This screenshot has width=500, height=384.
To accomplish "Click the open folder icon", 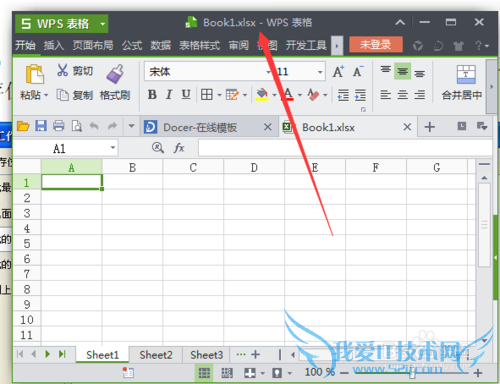I will point(23,126).
